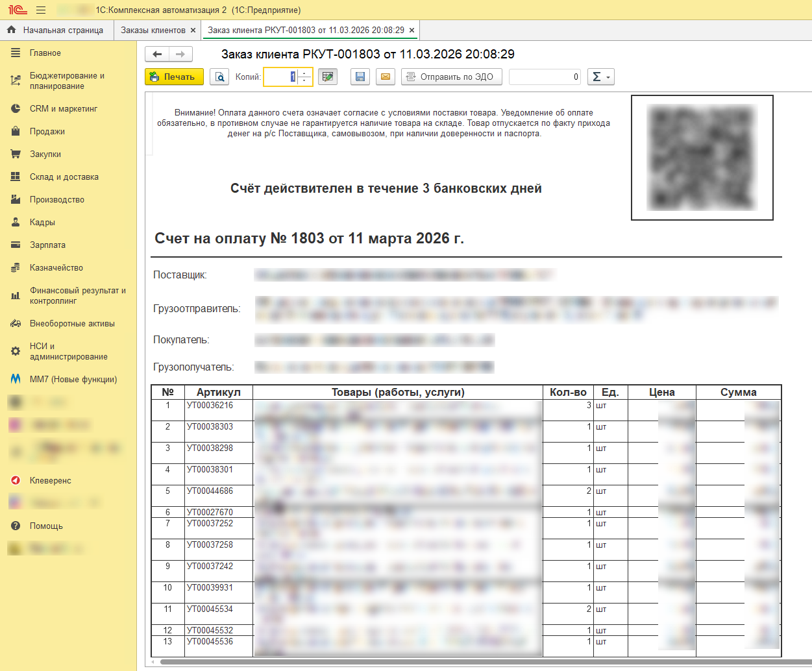Toggle the edit mode icon in toolbar
812x671 pixels.
(328, 77)
